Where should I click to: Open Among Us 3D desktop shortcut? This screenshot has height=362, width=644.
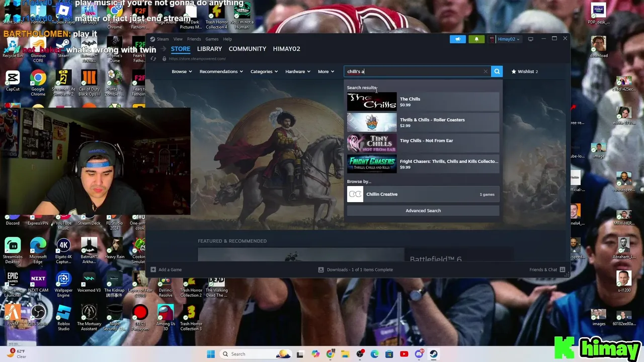pyautogui.click(x=166, y=318)
